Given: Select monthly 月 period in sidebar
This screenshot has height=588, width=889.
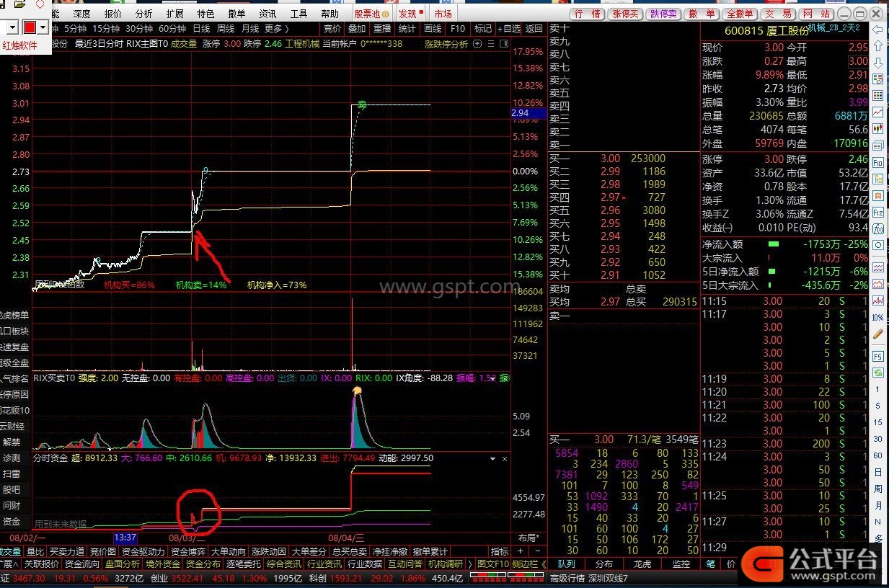Looking at the screenshot, I should tap(877, 506).
